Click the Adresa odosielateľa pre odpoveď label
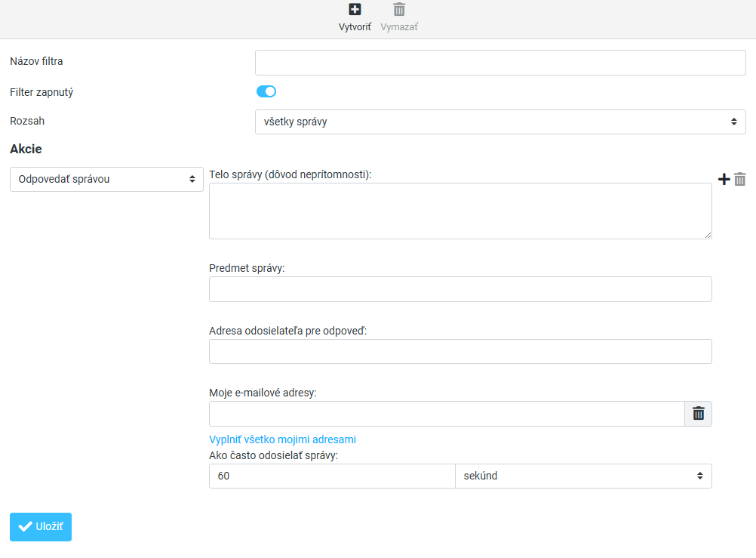The height and width of the screenshot is (558, 756). (x=288, y=331)
